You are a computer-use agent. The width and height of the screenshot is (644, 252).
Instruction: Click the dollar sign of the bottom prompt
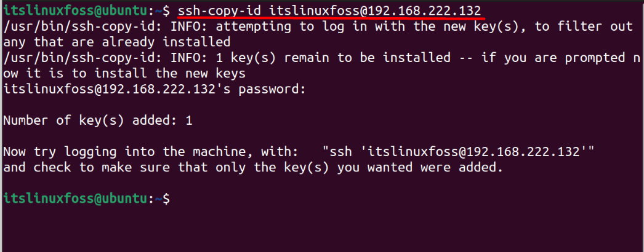[166, 199]
